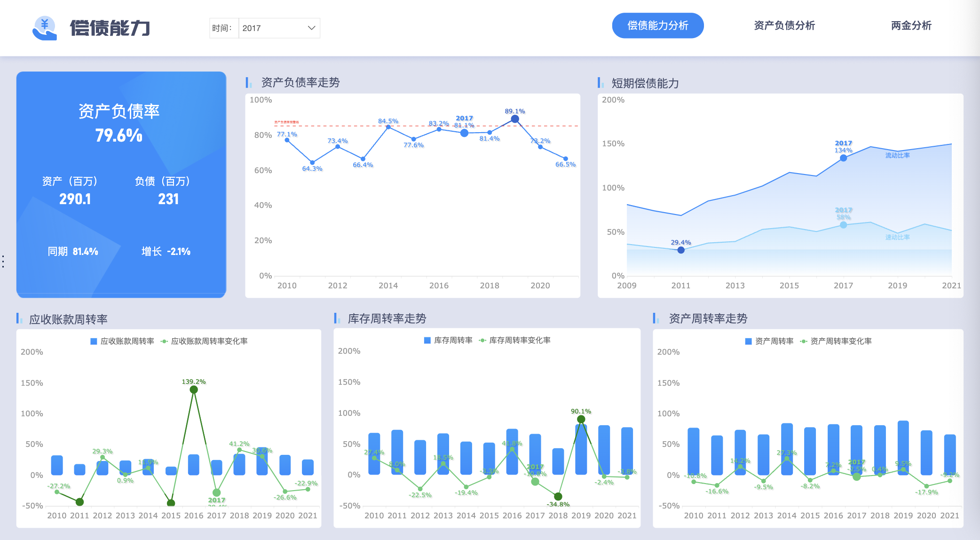This screenshot has width=980, height=540.
Task: Click the 速动比率 series label
Action: coord(897,237)
